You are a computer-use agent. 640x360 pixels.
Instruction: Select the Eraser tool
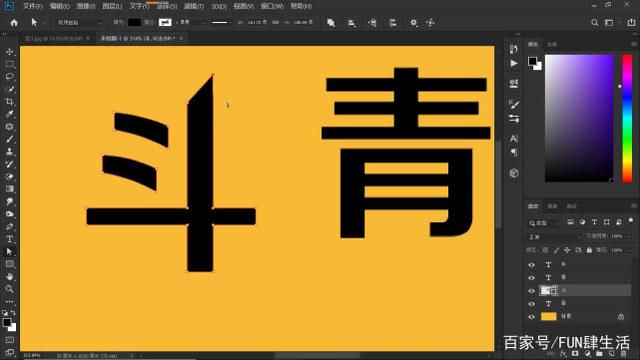point(9,177)
